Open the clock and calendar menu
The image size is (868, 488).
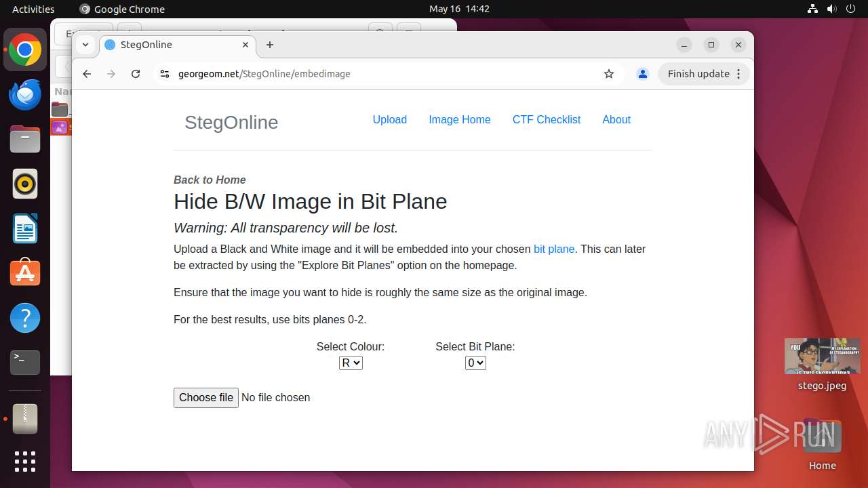point(459,9)
